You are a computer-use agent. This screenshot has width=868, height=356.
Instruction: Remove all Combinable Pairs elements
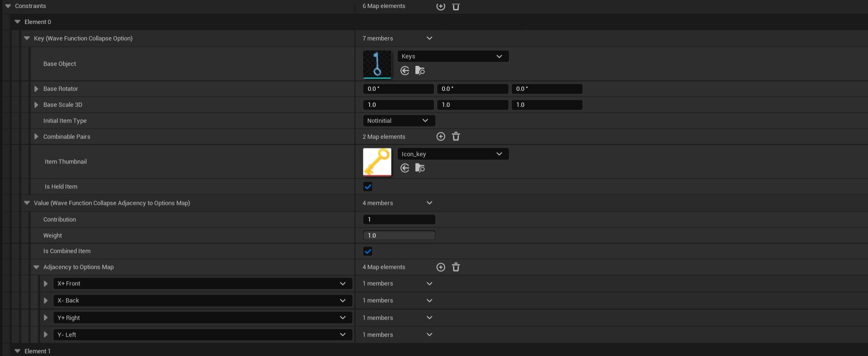455,137
